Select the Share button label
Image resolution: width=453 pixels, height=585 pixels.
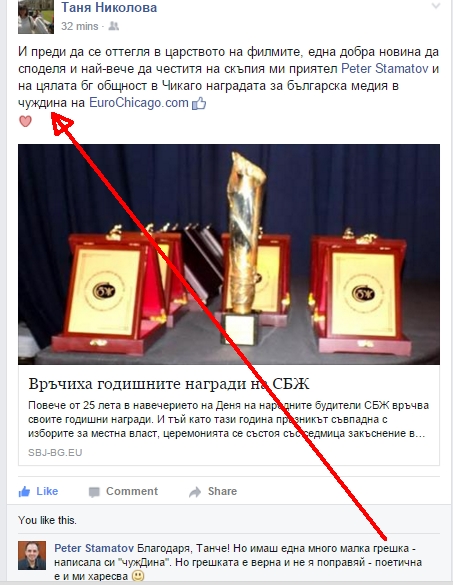222,491
